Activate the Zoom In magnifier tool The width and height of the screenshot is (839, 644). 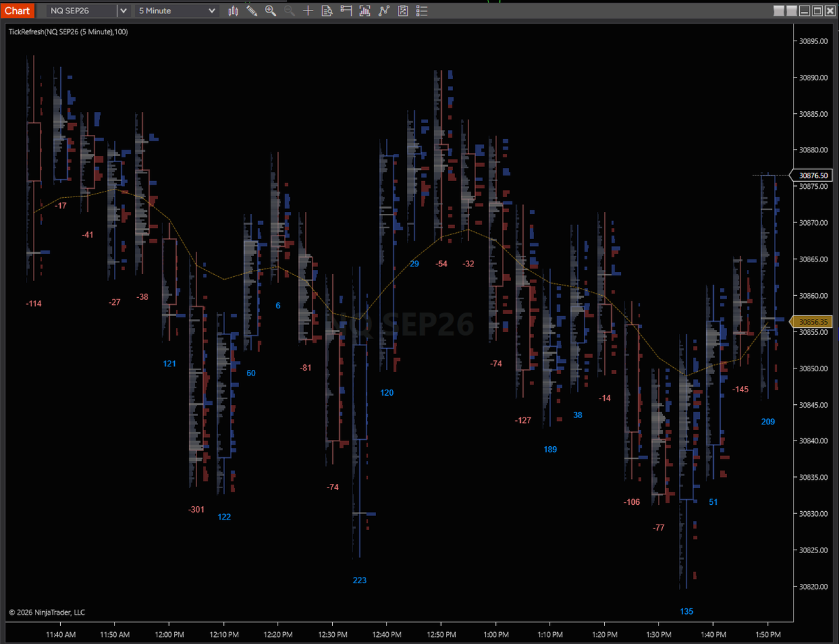271,10
